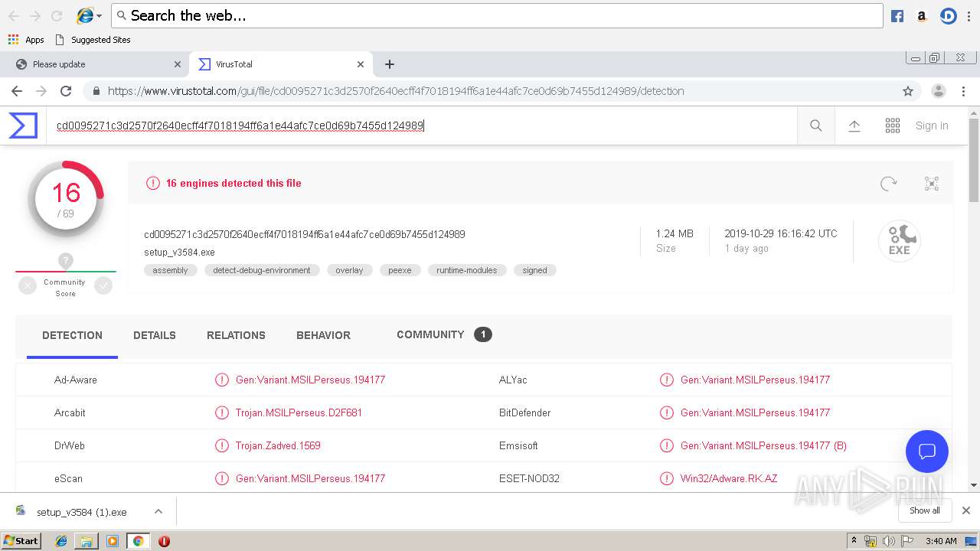Click the Sign in link

932,126
